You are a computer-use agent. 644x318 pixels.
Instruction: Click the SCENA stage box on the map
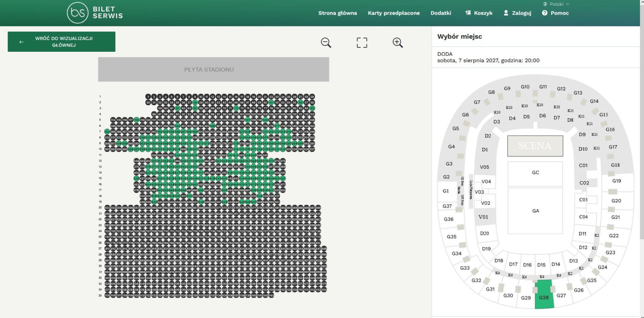pyautogui.click(x=535, y=146)
